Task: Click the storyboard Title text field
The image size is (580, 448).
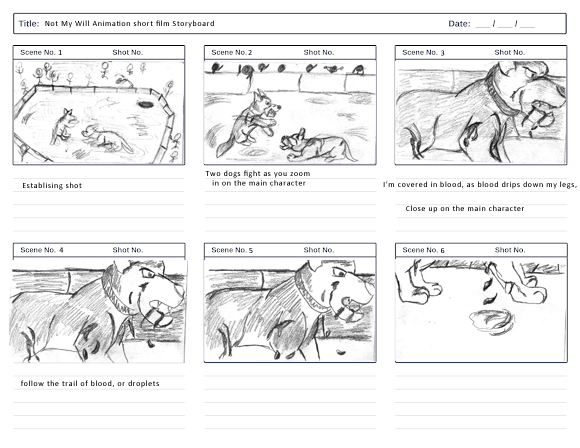Action: [x=129, y=24]
